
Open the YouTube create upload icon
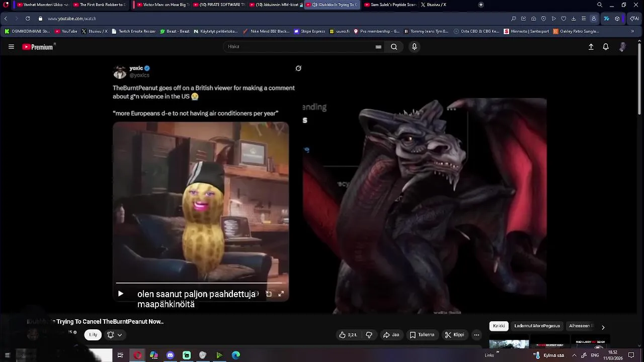tap(591, 47)
